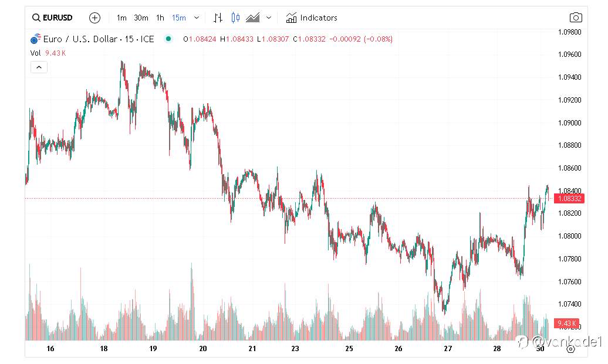Click the 1.08000 price axis label
The height and width of the screenshot is (364, 608).
coord(570,236)
